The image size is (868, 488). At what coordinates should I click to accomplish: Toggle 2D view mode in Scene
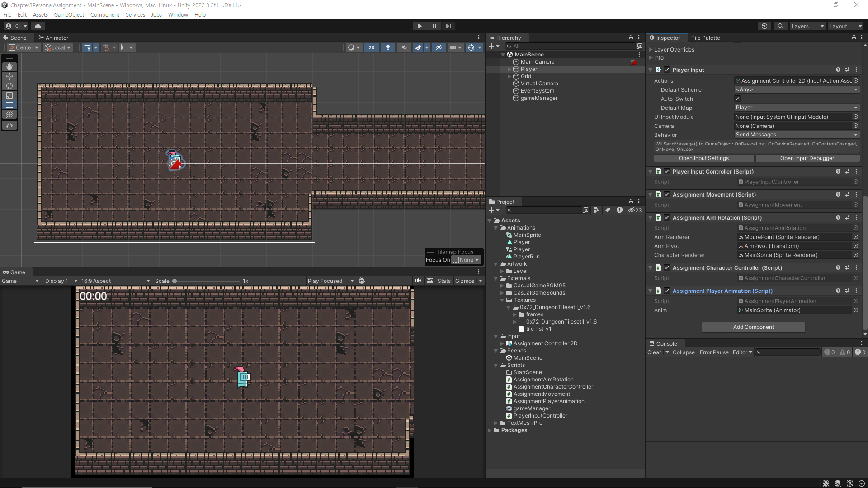tap(372, 47)
